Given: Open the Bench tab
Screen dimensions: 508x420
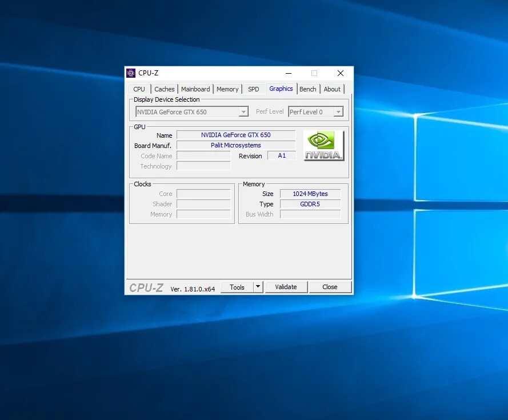Looking at the screenshot, I should pos(308,89).
